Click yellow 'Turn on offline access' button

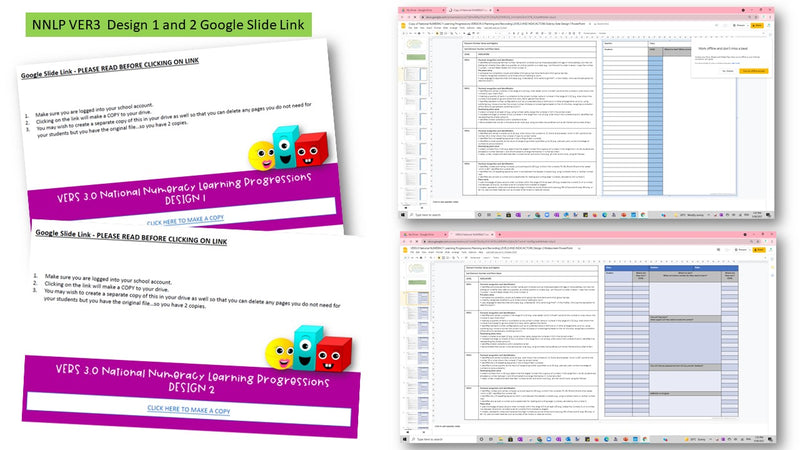(x=754, y=71)
